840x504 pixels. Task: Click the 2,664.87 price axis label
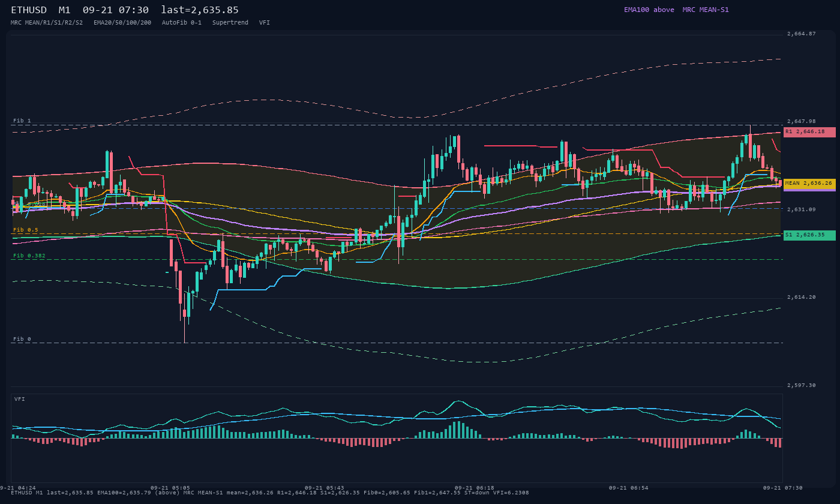[x=802, y=34]
